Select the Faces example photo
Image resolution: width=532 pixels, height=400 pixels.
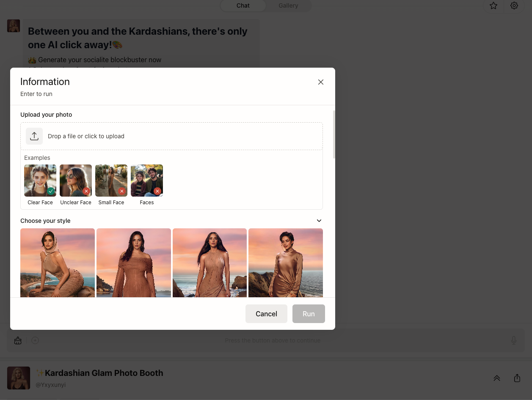147,181
